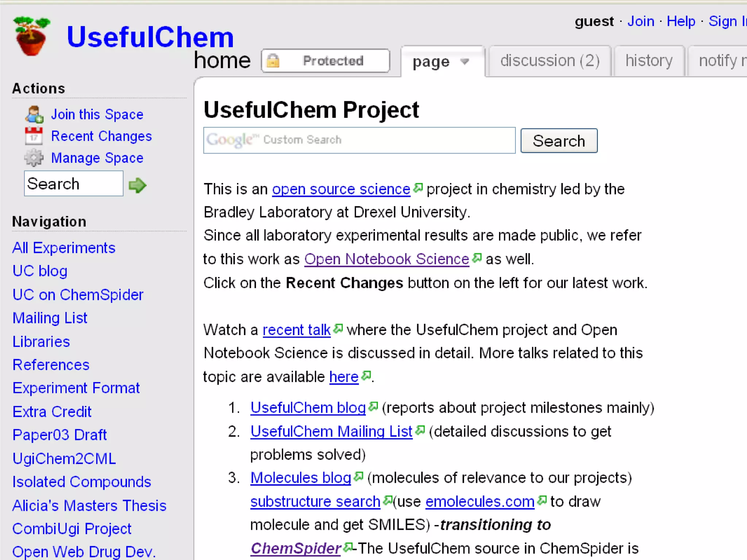Click the UsefulChem potted plant logo
The width and height of the screenshot is (747, 560).
point(31,36)
